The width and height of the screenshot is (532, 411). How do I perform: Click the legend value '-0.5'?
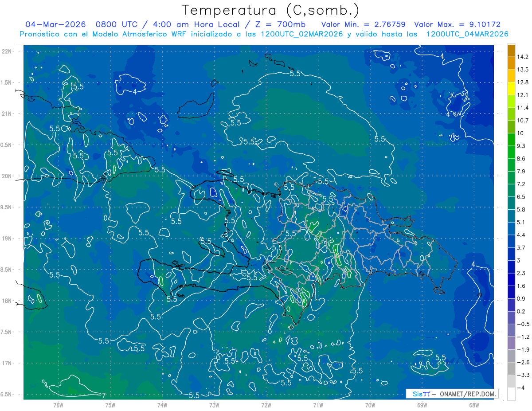pyautogui.click(x=524, y=324)
